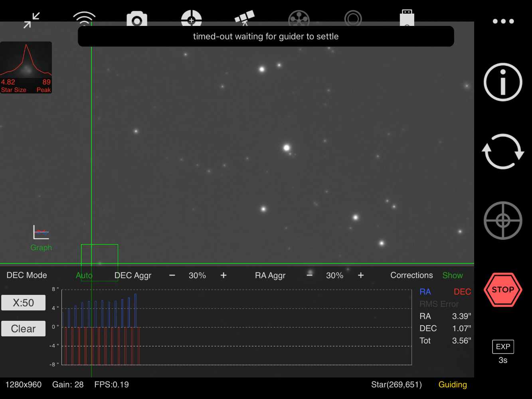Viewport: 532px width, 399px height.
Task: Tap the 1280x960 resolution readout
Action: click(x=23, y=385)
